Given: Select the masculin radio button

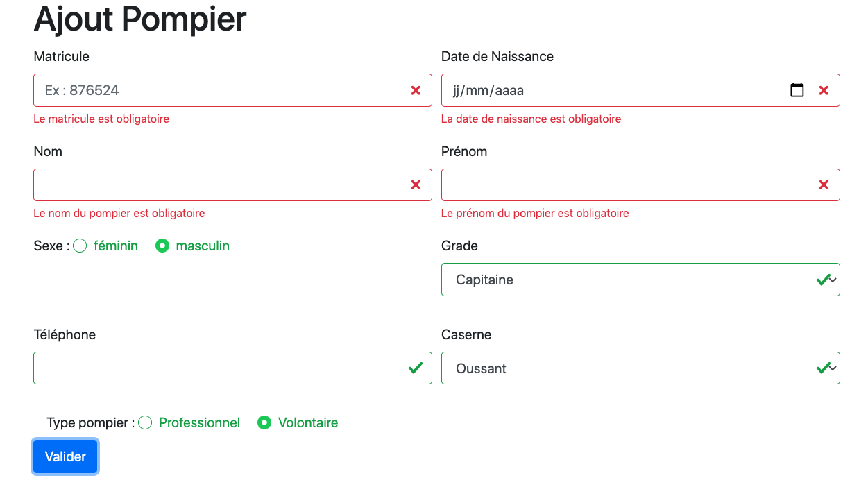Looking at the screenshot, I should (x=162, y=246).
